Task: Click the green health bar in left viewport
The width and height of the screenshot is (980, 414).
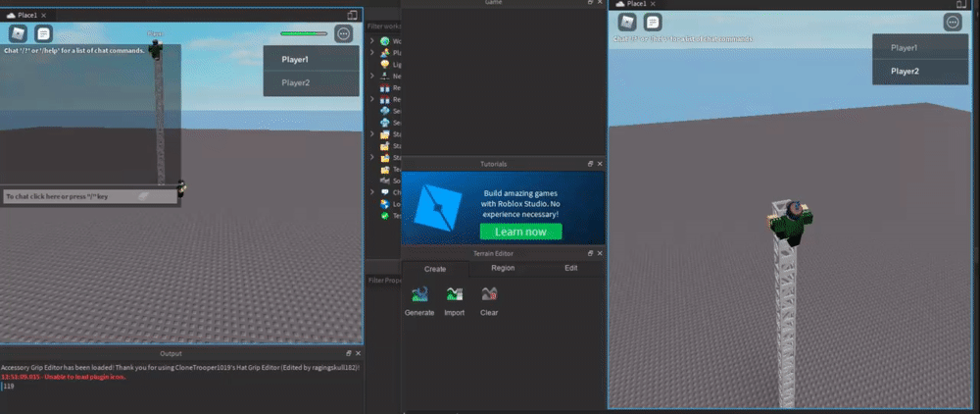Action: click(x=304, y=33)
